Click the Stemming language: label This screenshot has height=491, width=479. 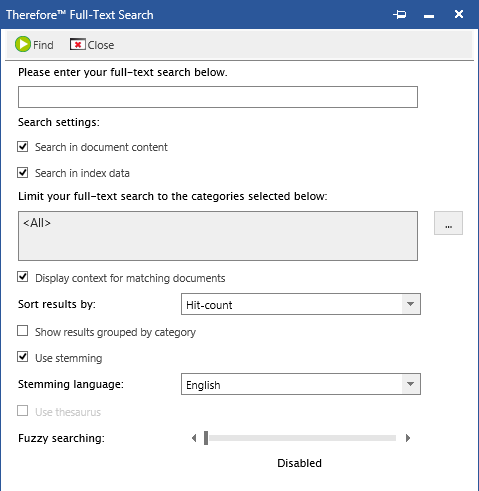coord(71,384)
